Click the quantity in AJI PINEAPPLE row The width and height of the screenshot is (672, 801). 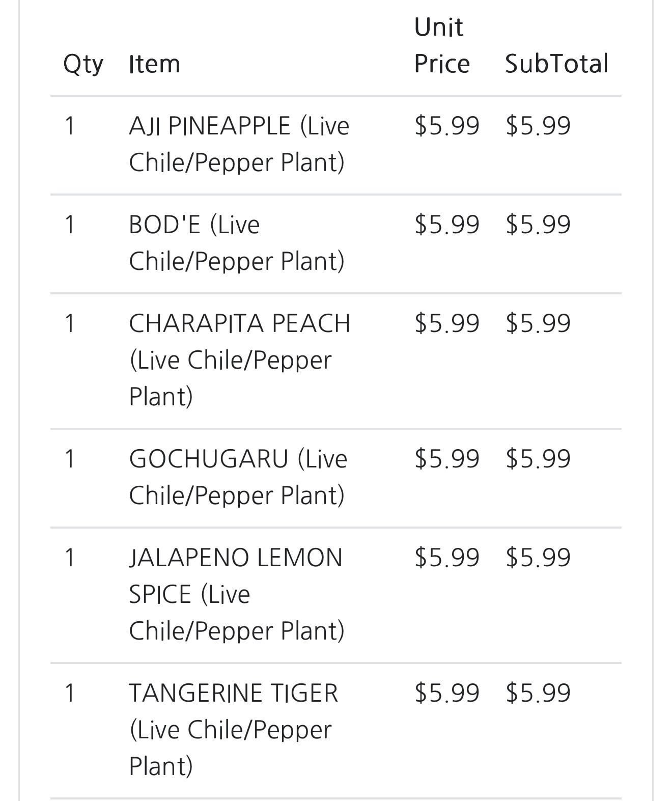[70, 126]
